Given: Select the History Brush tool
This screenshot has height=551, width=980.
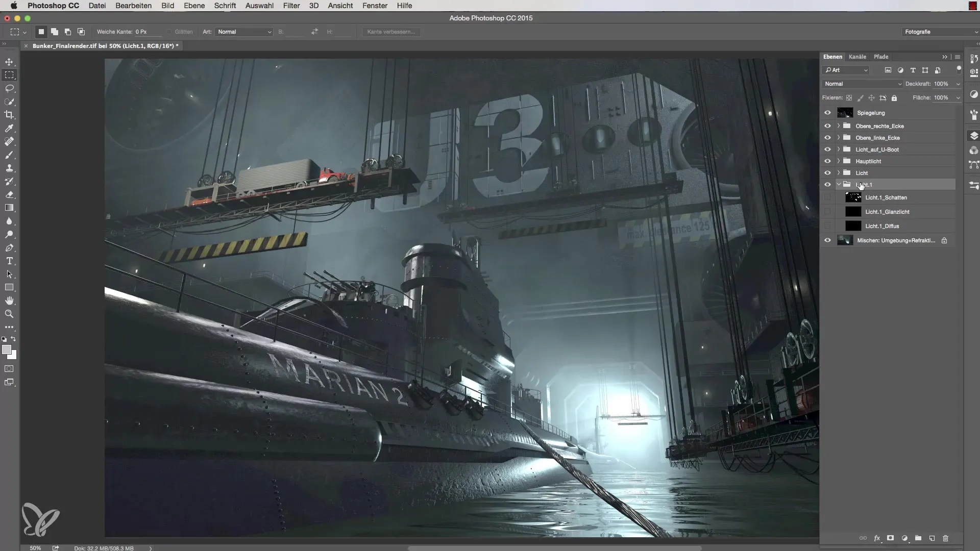Looking at the screenshot, I should (9, 181).
